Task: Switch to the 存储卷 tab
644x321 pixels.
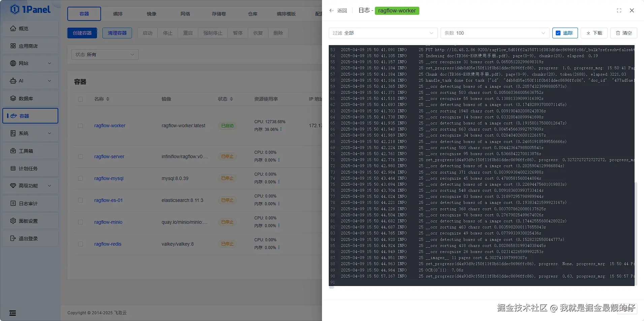Action: tap(219, 14)
